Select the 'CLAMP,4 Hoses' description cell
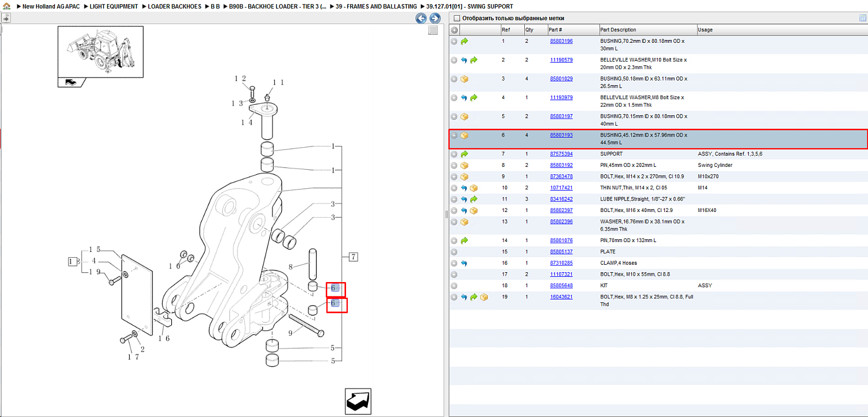The width and height of the screenshot is (868, 417). coord(619,263)
